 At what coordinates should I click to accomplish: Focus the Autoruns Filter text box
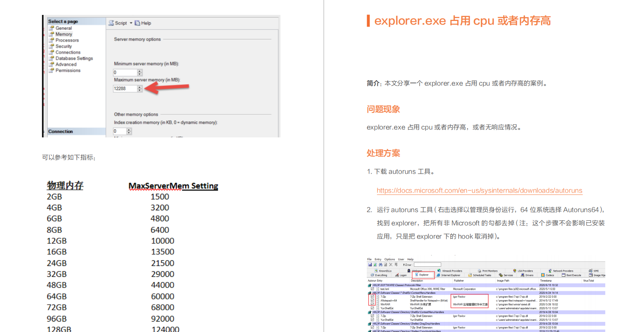[x=427, y=265]
